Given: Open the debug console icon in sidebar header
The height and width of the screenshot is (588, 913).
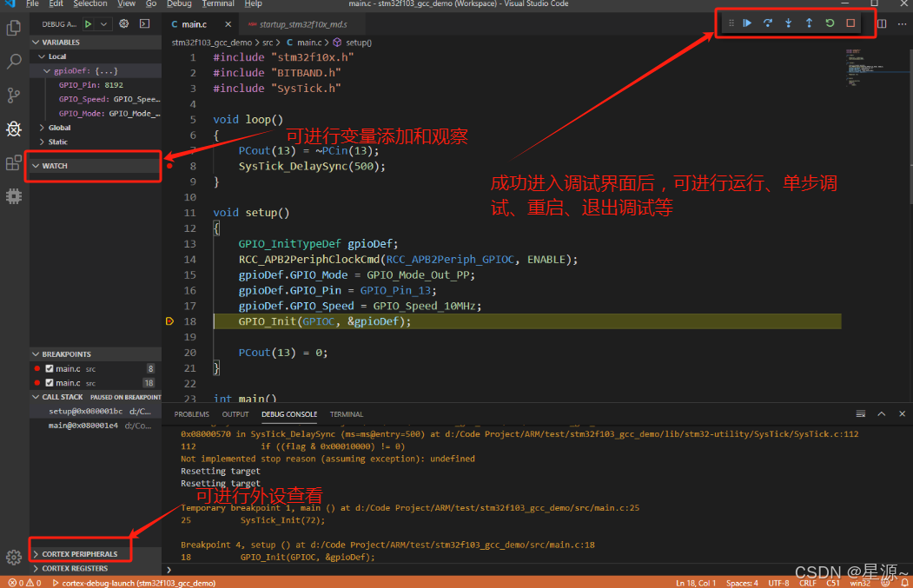Looking at the screenshot, I should [144, 23].
